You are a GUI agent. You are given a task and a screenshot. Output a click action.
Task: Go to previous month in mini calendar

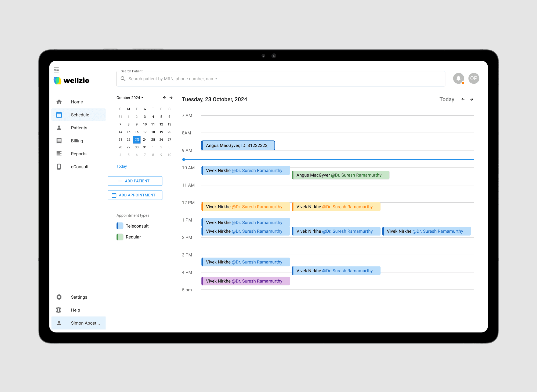(x=164, y=98)
